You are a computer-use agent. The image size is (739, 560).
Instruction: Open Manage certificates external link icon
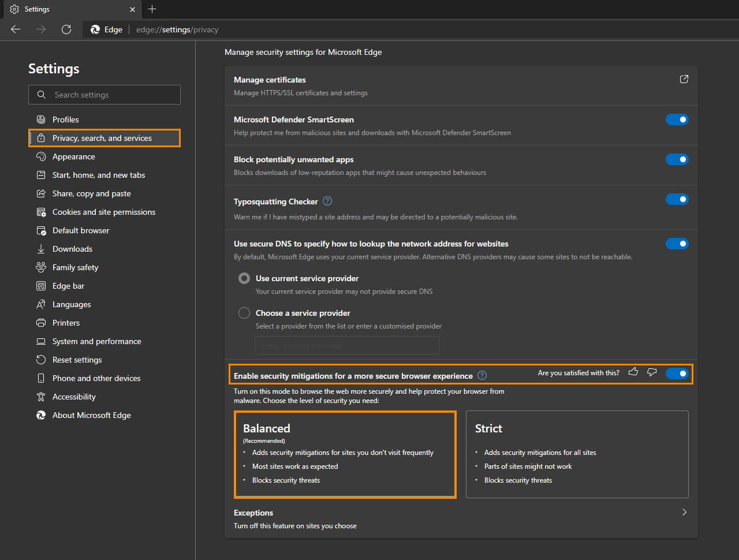[x=684, y=79]
